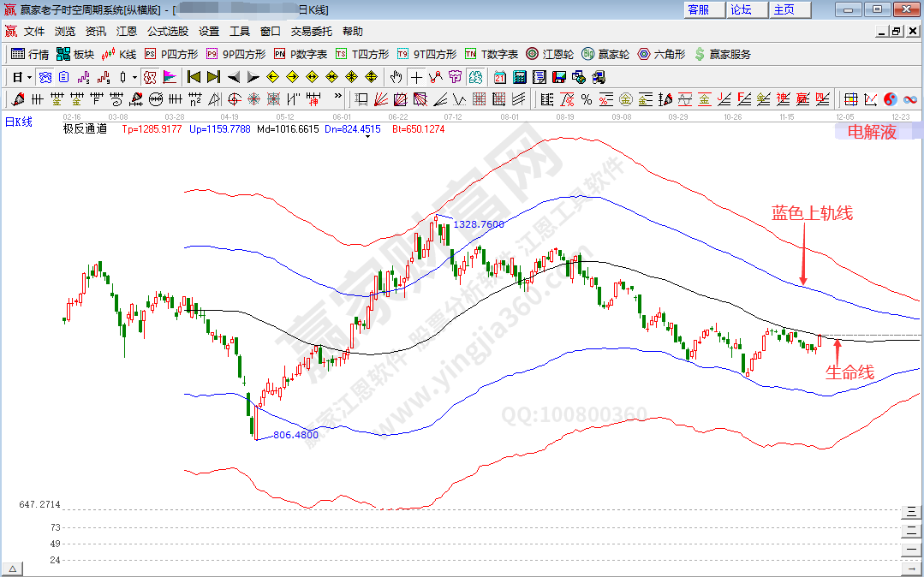The width and height of the screenshot is (924, 577).
Task: Click the 日K线 label on chart
Action: coord(19,122)
